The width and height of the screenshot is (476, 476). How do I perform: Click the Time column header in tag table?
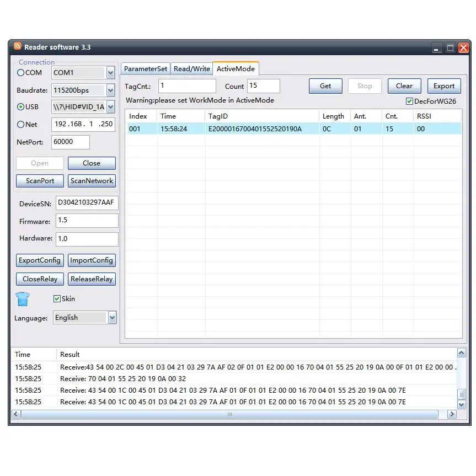click(181, 116)
